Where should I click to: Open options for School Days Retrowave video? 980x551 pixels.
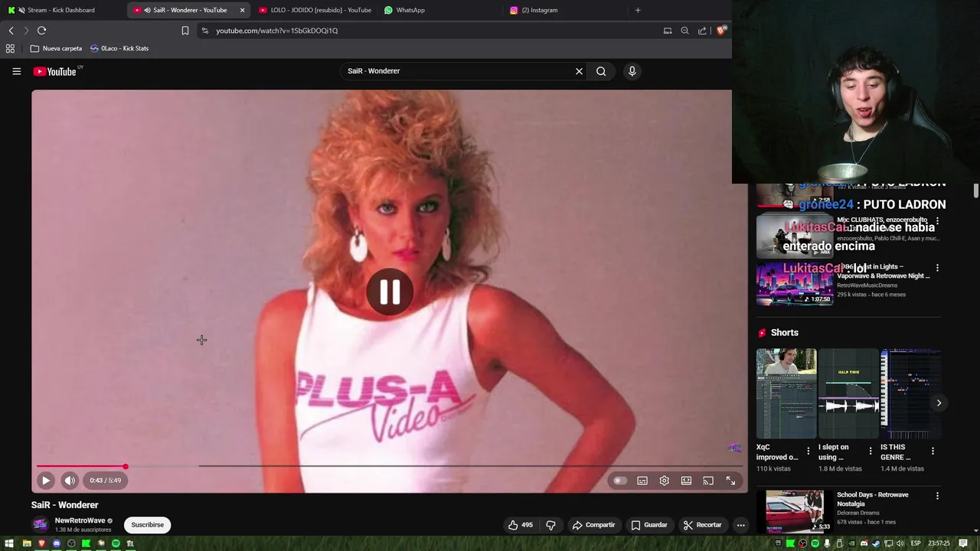coord(937,496)
